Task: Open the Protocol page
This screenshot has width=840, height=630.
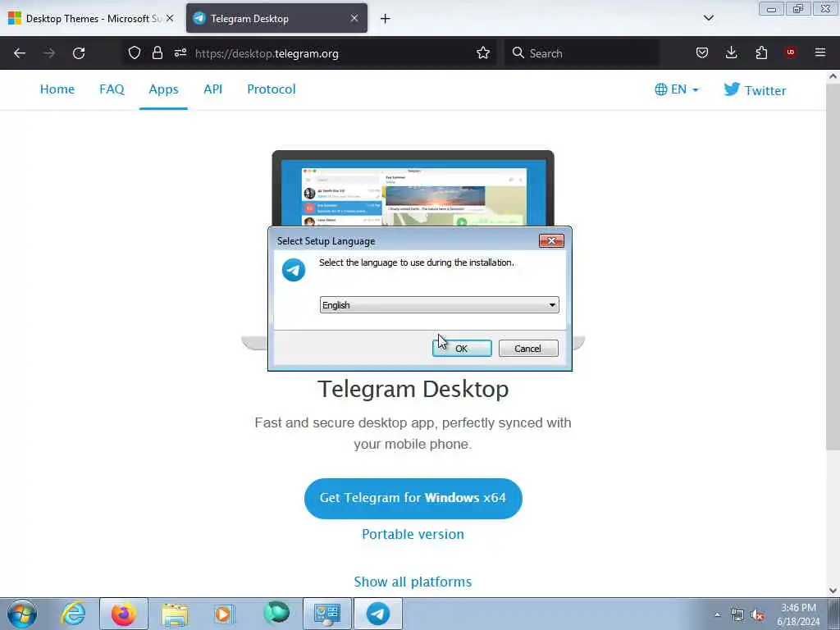Action: [271, 89]
